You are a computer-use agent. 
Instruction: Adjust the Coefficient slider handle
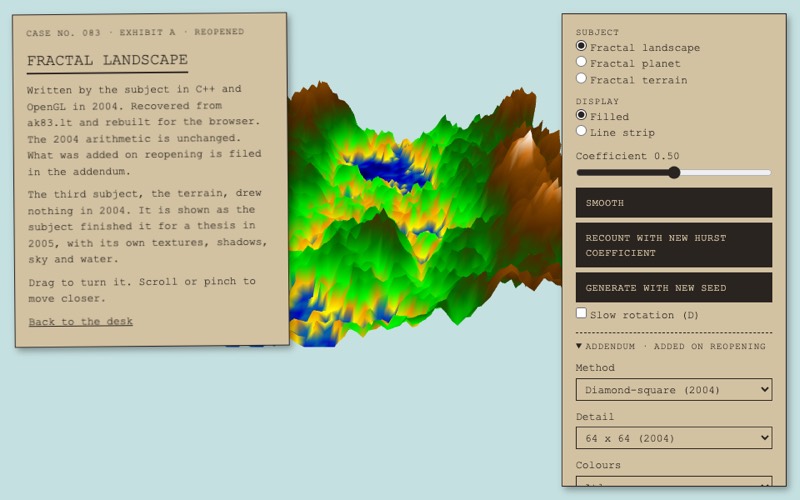coord(674,172)
